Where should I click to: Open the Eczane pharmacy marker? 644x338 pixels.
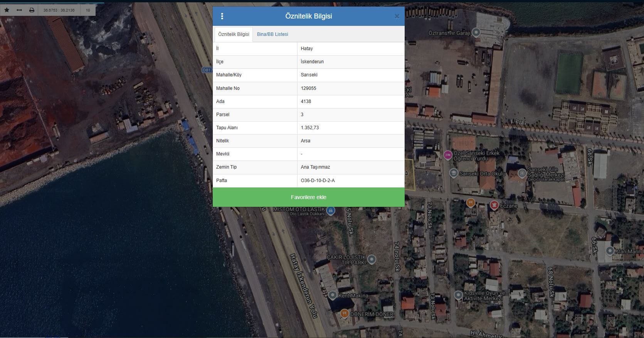tap(494, 205)
